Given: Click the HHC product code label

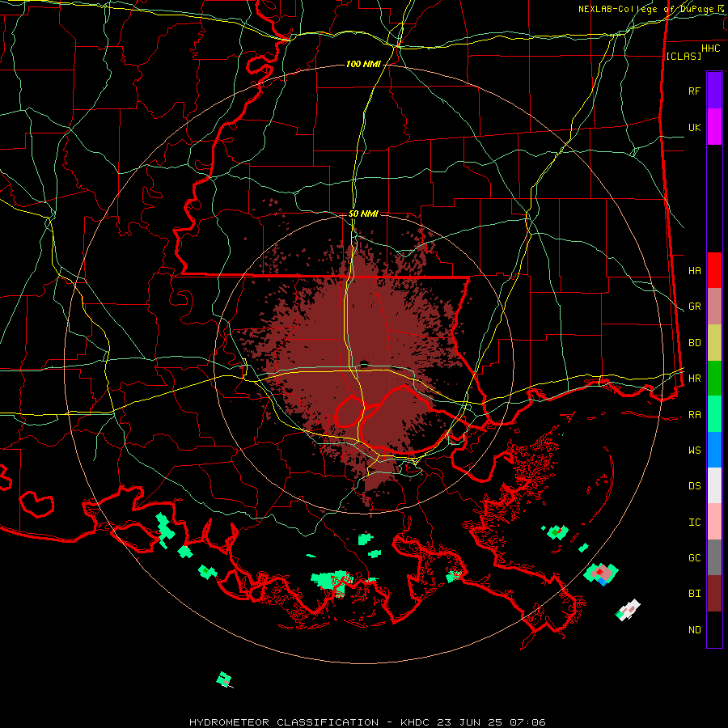Looking at the screenshot, I should [711, 49].
